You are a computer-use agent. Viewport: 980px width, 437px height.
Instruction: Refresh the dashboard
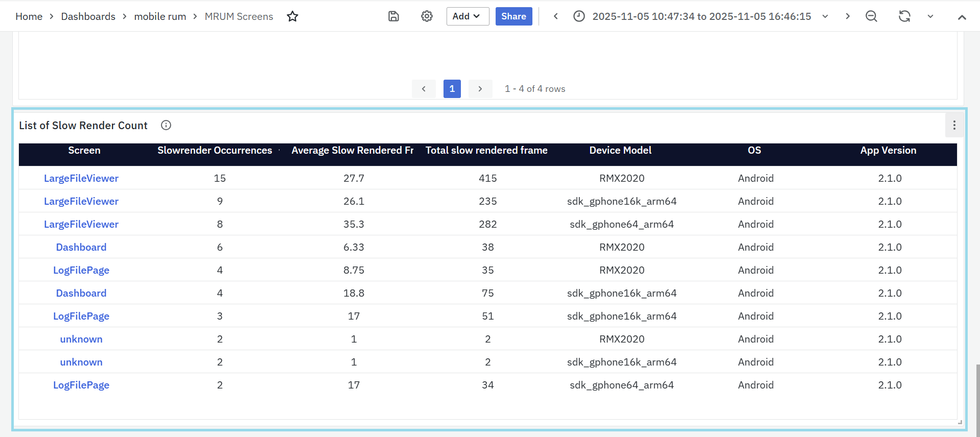coord(904,16)
